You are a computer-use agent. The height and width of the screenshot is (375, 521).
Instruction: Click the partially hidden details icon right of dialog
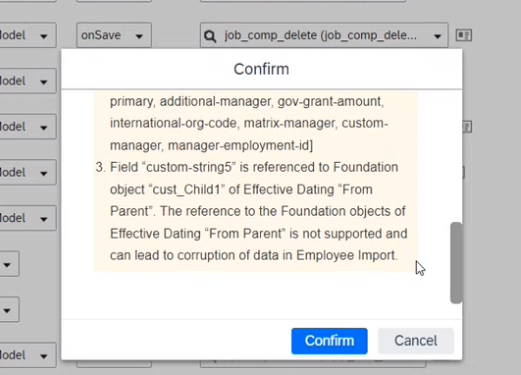pos(467,127)
